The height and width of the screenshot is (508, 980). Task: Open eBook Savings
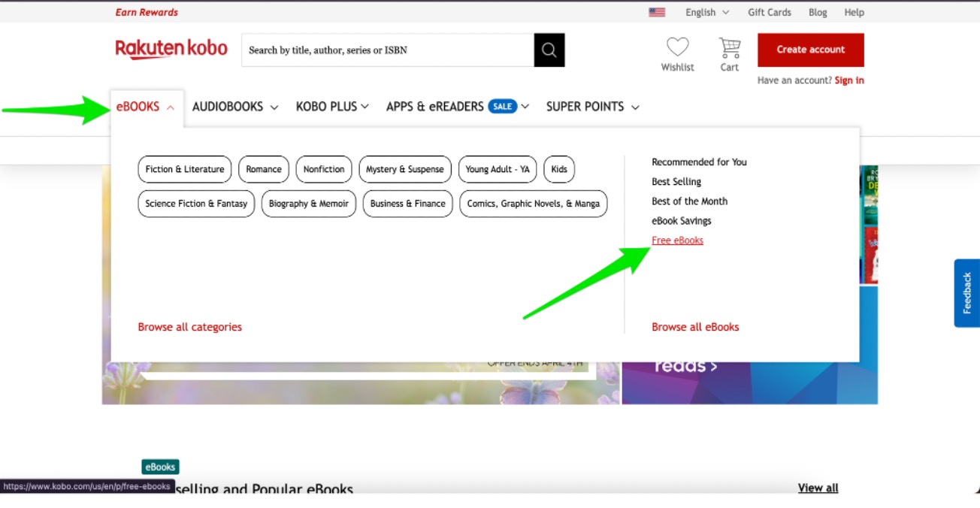point(681,220)
